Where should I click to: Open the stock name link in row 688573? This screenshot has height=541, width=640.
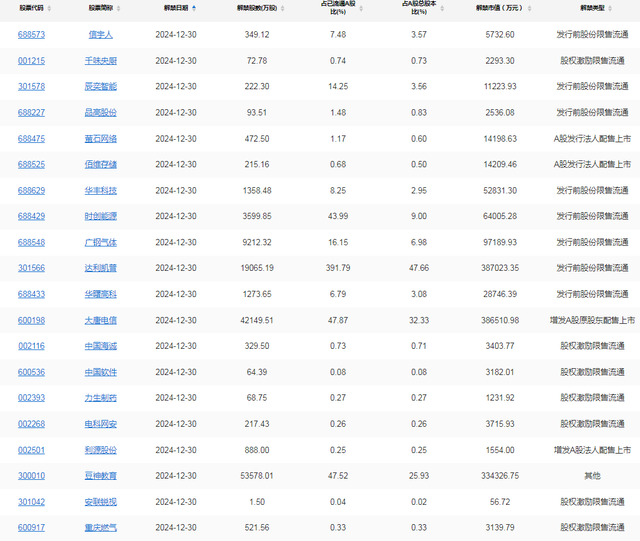tap(101, 35)
